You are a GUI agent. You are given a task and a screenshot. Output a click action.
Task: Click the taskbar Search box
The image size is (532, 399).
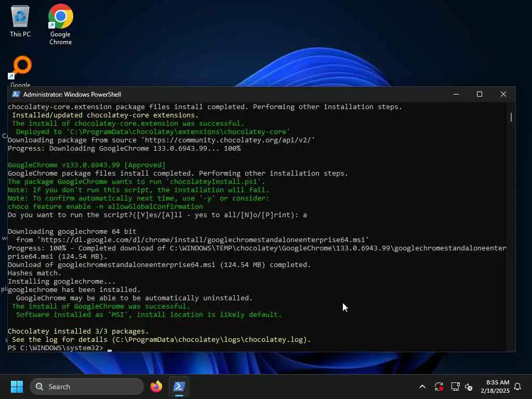87,387
